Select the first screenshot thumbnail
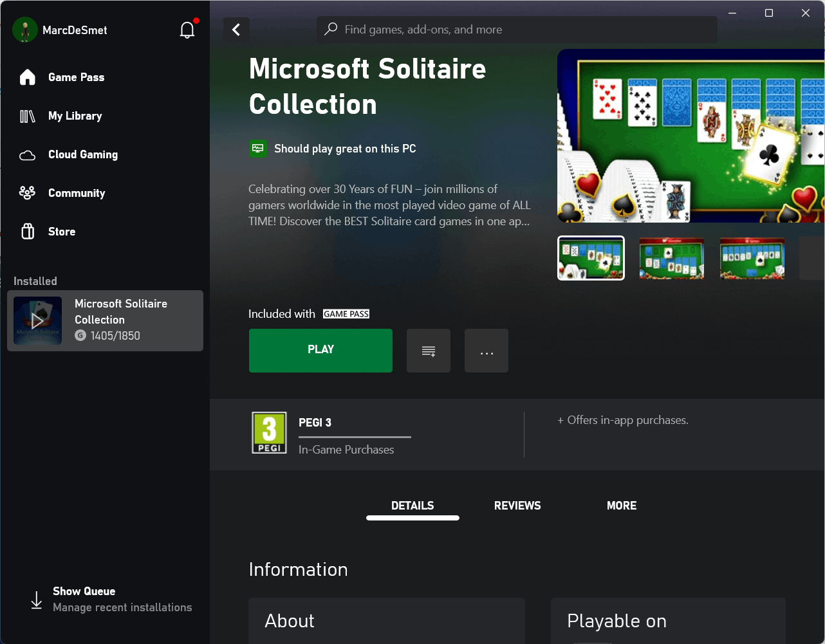 [x=591, y=258]
